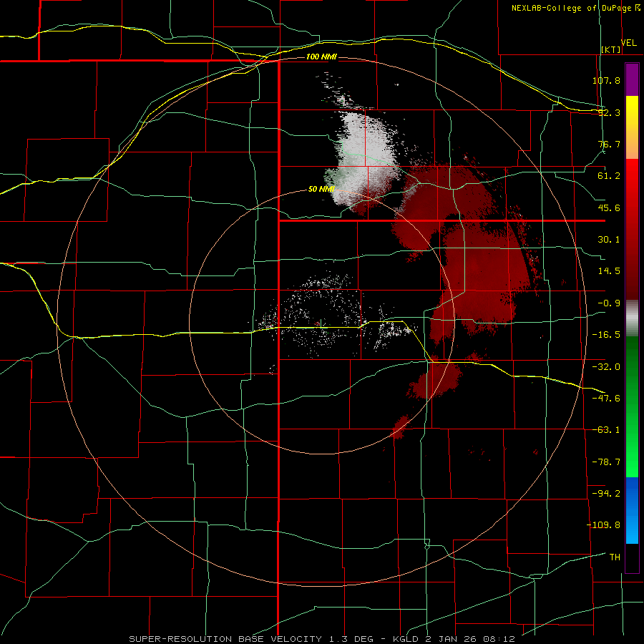644x644 pixels.
Task: Click the 45.6 velocity scale value
Action: pos(609,208)
